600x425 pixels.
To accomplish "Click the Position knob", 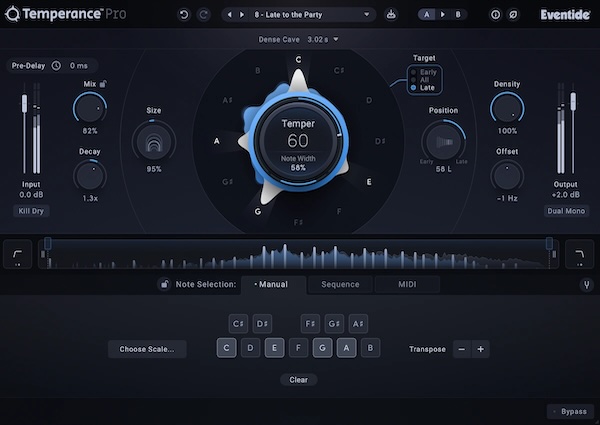I will coord(443,142).
